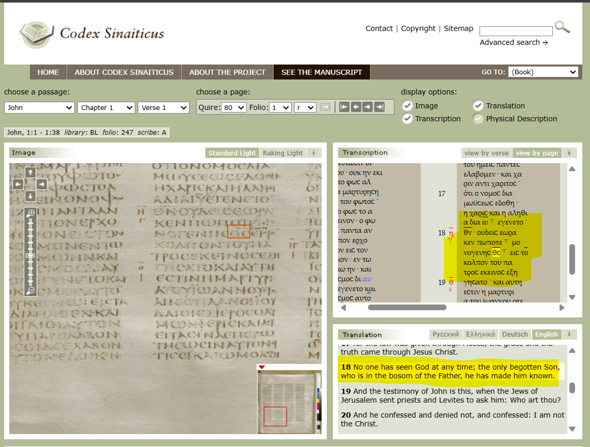Click the manuscript zoom slider track
This screenshot has height=447, width=590.
coord(30,252)
